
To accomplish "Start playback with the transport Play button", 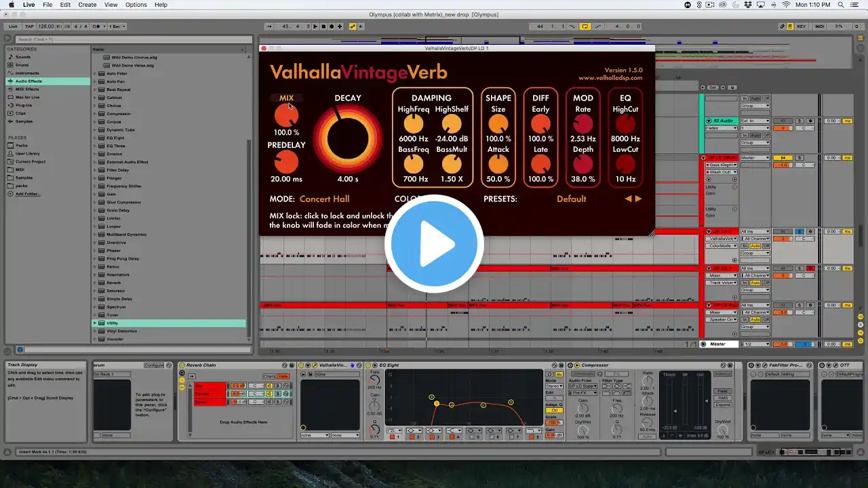I will coord(315,26).
